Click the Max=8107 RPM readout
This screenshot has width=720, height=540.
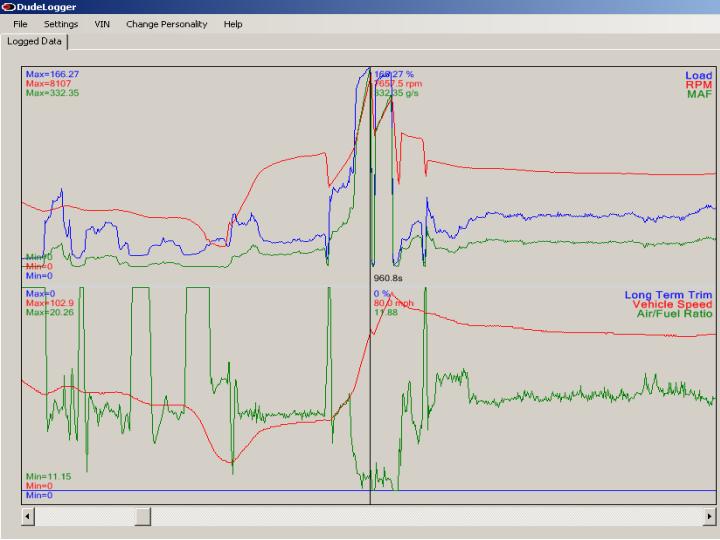point(48,84)
